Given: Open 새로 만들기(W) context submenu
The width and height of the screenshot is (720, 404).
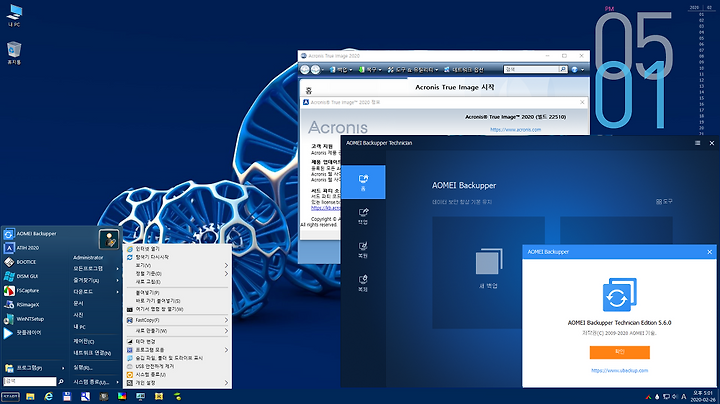Looking at the screenshot, I should (177, 331).
